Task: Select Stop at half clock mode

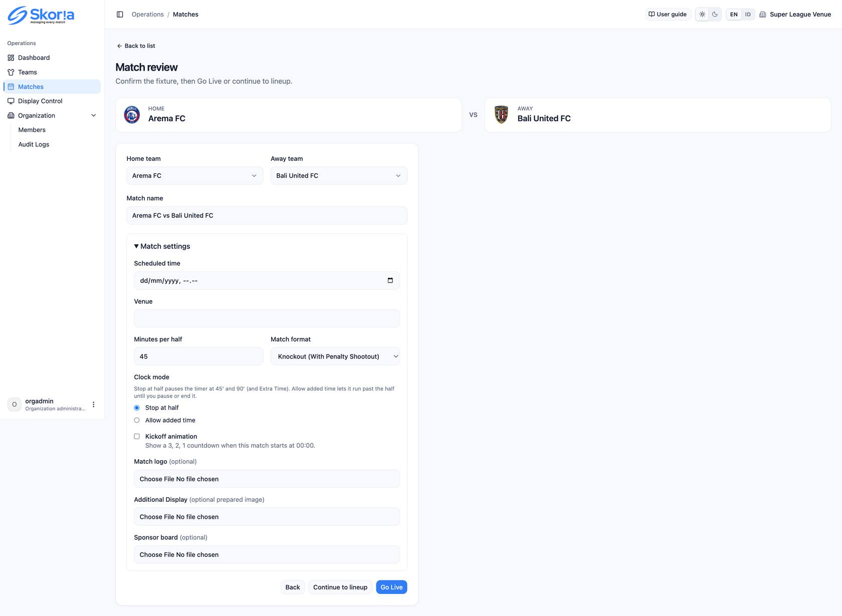Action: [137, 408]
